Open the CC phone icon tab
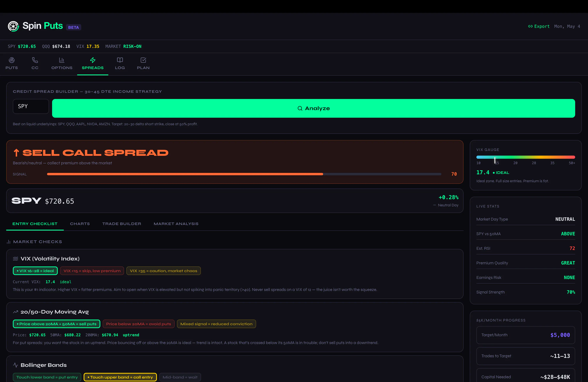588x382 pixels. point(35,63)
